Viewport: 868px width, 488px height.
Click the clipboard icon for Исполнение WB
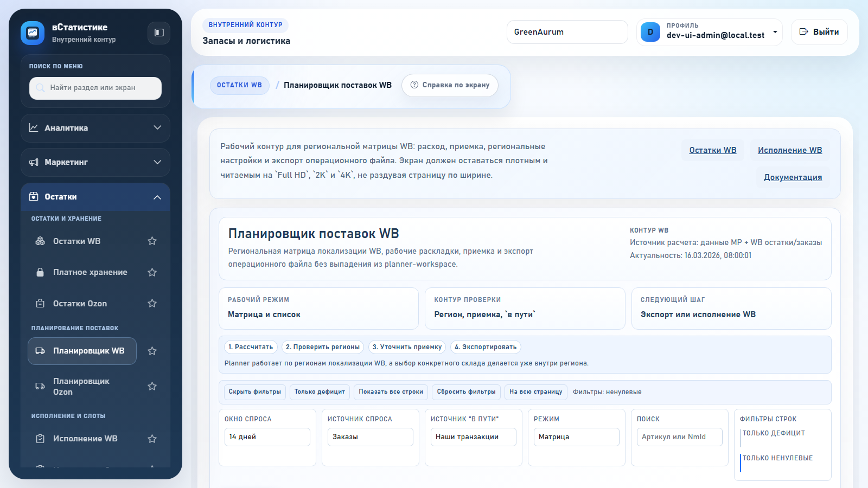click(x=40, y=438)
